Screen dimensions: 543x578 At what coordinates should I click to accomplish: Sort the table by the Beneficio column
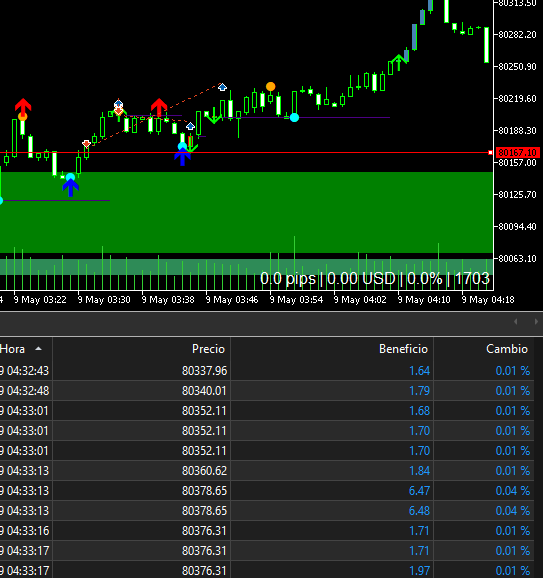coord(403,349)
